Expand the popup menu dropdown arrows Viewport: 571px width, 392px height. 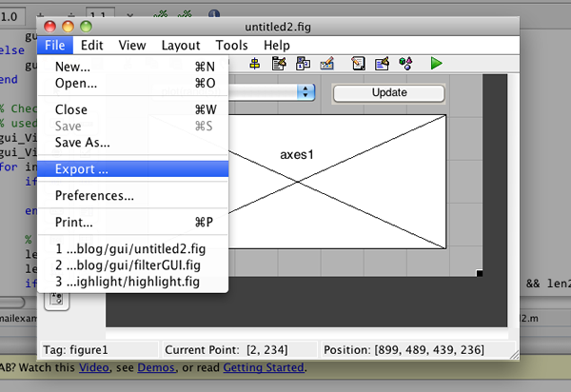[305, 92]
